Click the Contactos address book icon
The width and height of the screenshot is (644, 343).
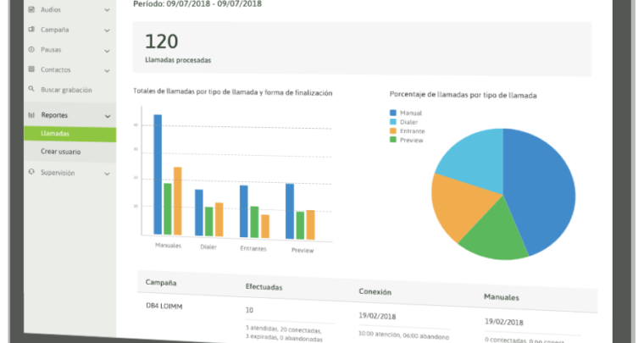coord(31,69)
